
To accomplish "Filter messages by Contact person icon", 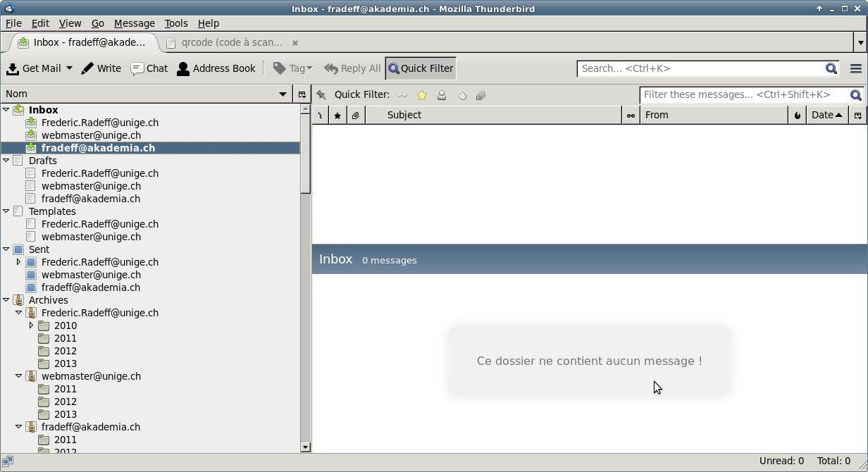I will click(442, 95).
